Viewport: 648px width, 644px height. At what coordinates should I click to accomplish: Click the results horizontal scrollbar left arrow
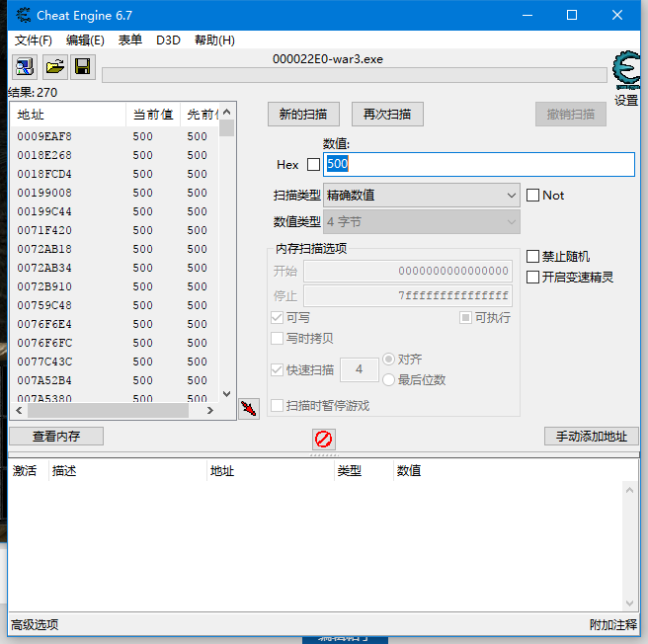pos(19,411)
